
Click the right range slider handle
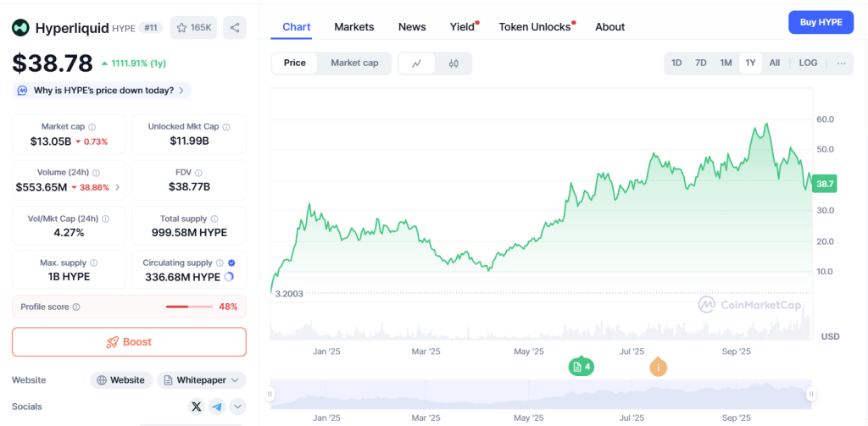(x=811, y=395)
